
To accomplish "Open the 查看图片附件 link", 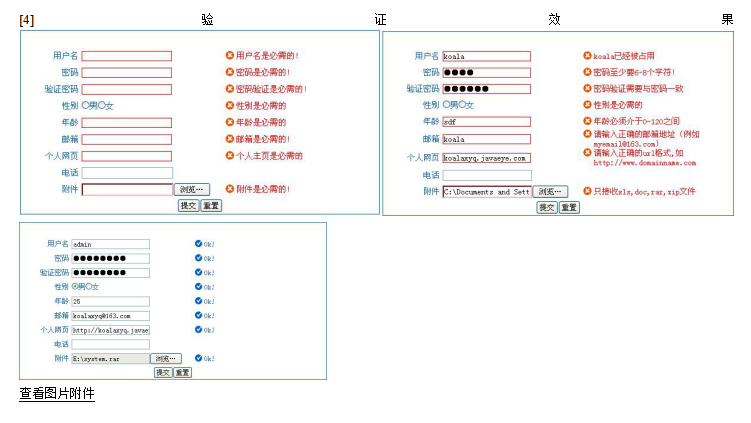I will (57, 394).
